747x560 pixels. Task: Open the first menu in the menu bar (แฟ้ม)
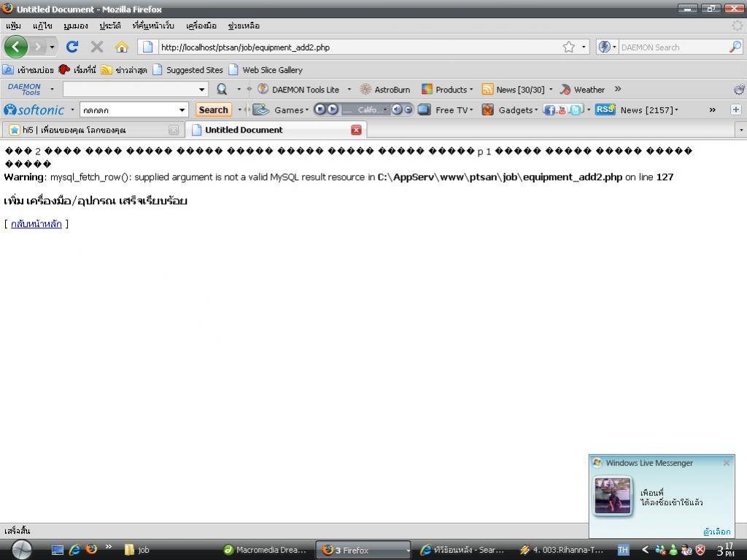(x=13, y=26)
